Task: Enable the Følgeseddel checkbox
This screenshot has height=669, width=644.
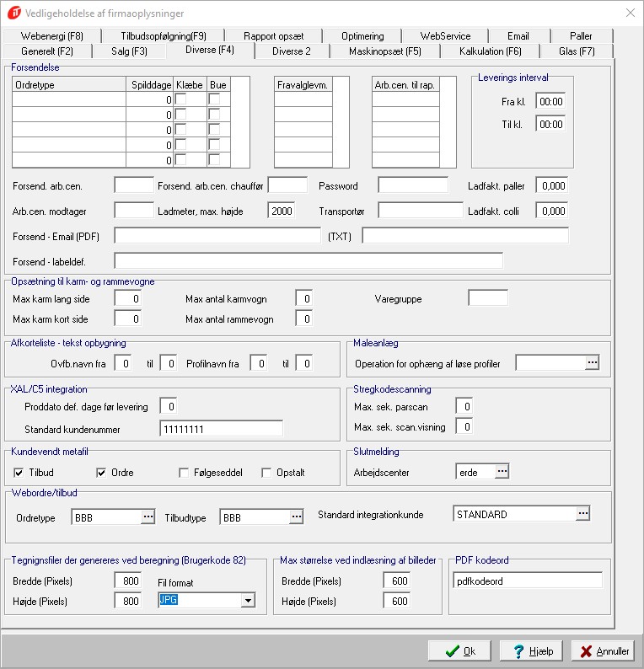Action: (x=184, y=473)
